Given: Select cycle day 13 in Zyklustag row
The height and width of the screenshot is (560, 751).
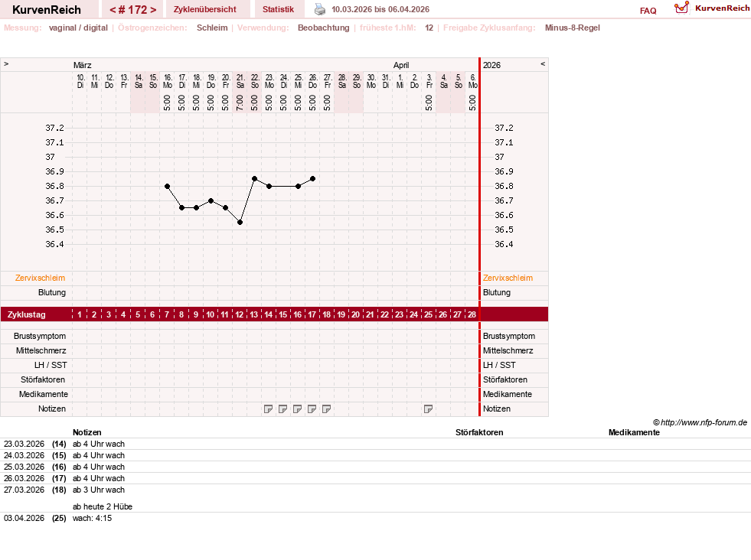Looking at the screenshot, I should (254, 314).
